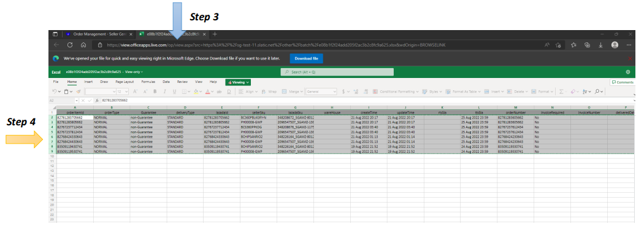The width and height of the screenshot is (644, 229).
Task: Click the Underline formatting icon
Action: click(x=174, y=91)
